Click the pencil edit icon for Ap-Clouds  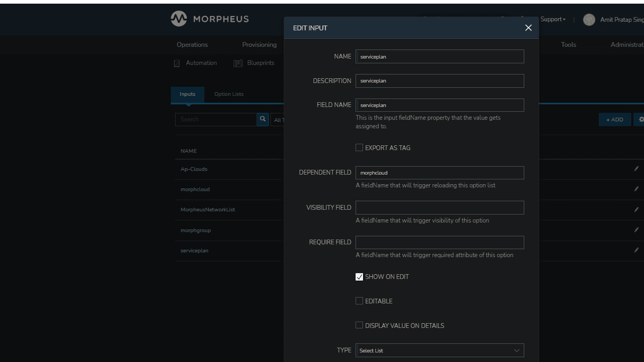click(x=635, y=169)
